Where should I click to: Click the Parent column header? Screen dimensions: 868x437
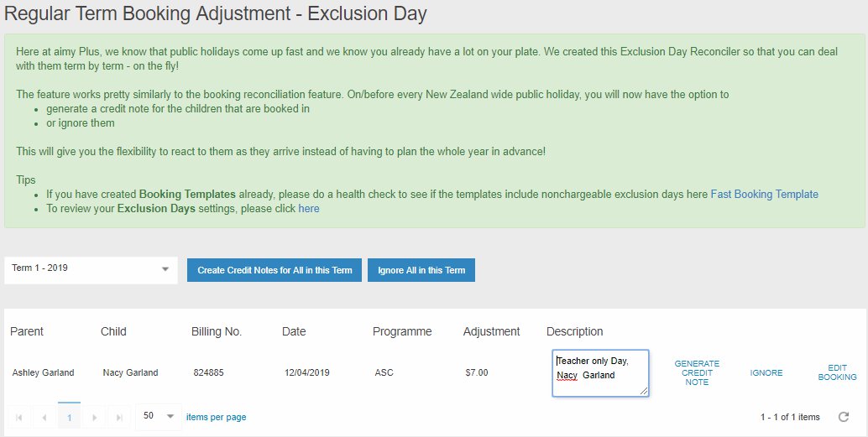[27, 331]
